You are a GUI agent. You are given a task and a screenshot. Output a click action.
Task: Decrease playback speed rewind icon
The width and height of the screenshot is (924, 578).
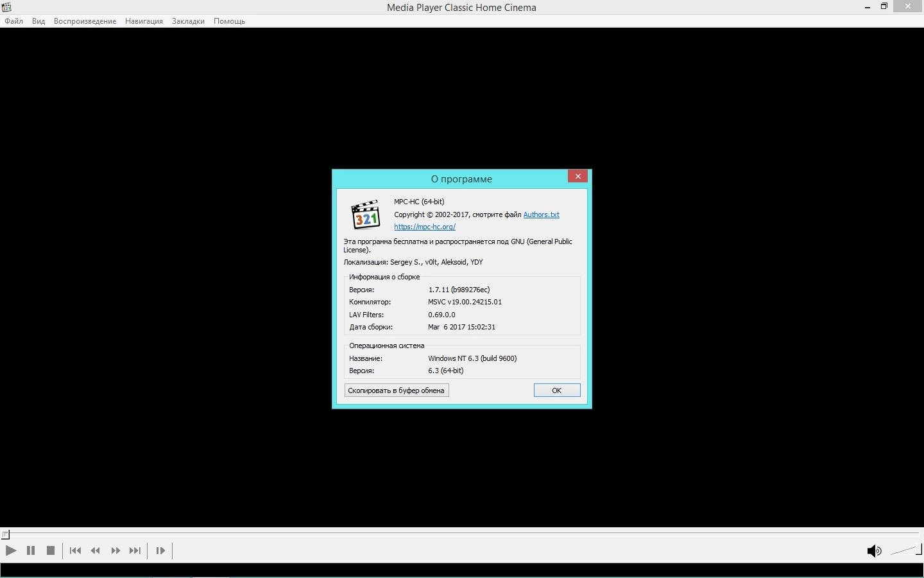click(x=96, y=550)
